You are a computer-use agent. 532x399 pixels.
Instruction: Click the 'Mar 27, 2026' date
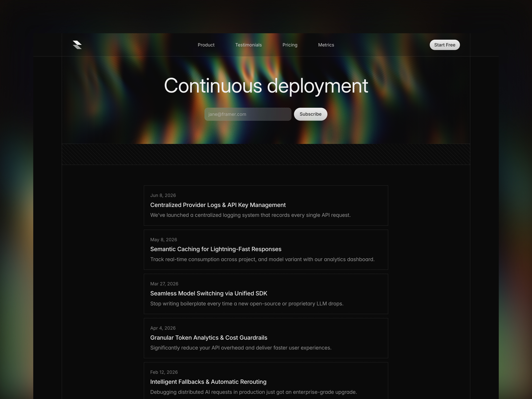point(164,284)
